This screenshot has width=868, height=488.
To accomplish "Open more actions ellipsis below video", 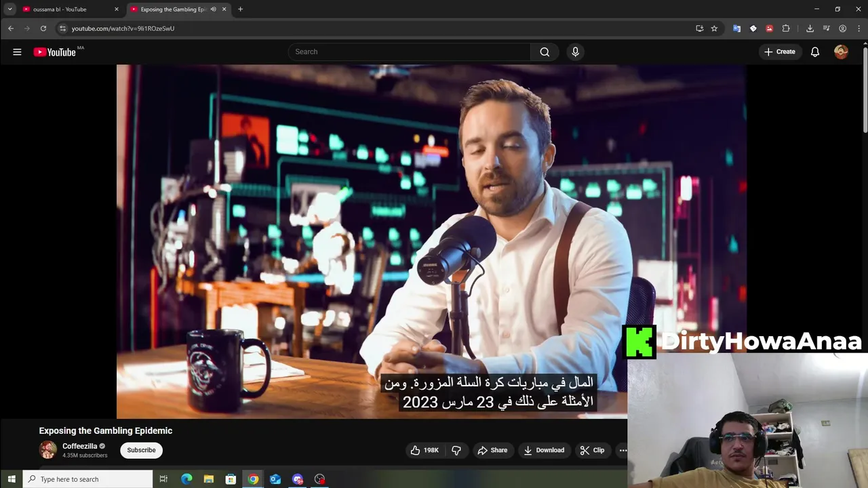I will pyautogui.click(x=623, y=450).
